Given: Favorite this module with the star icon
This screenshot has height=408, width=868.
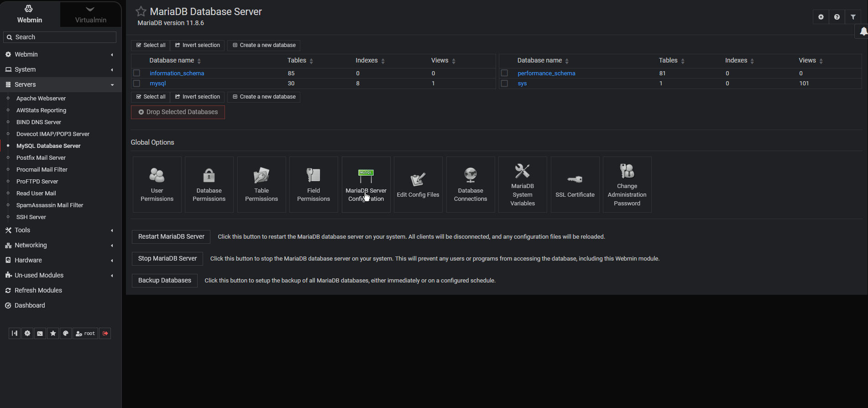Looking at the screenshot, I should point(141,11).
